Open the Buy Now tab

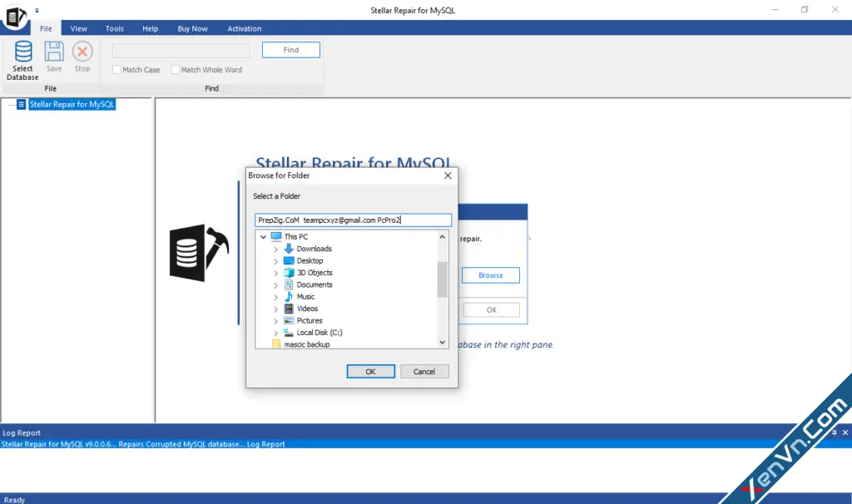192,28
